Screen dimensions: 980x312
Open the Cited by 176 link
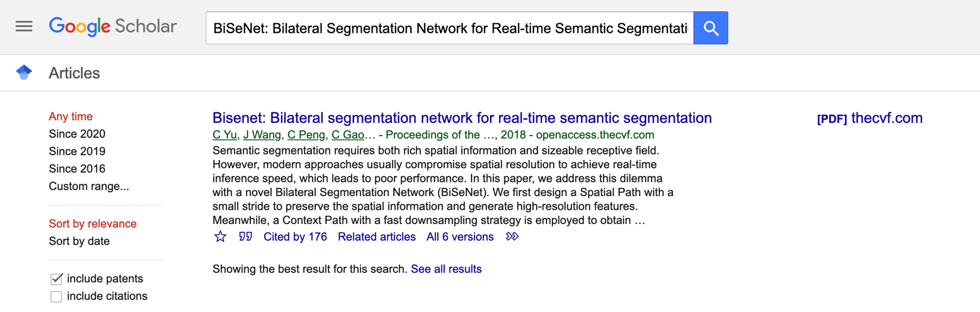pos(295,237)
